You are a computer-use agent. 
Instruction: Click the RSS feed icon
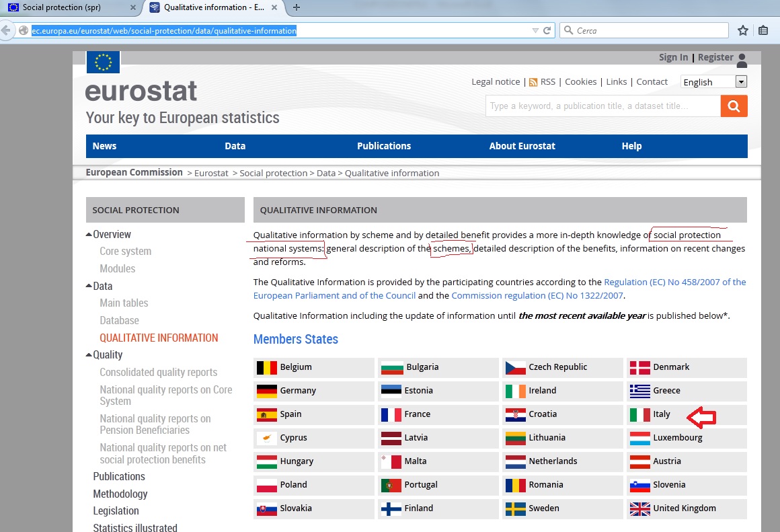[533, 82]
